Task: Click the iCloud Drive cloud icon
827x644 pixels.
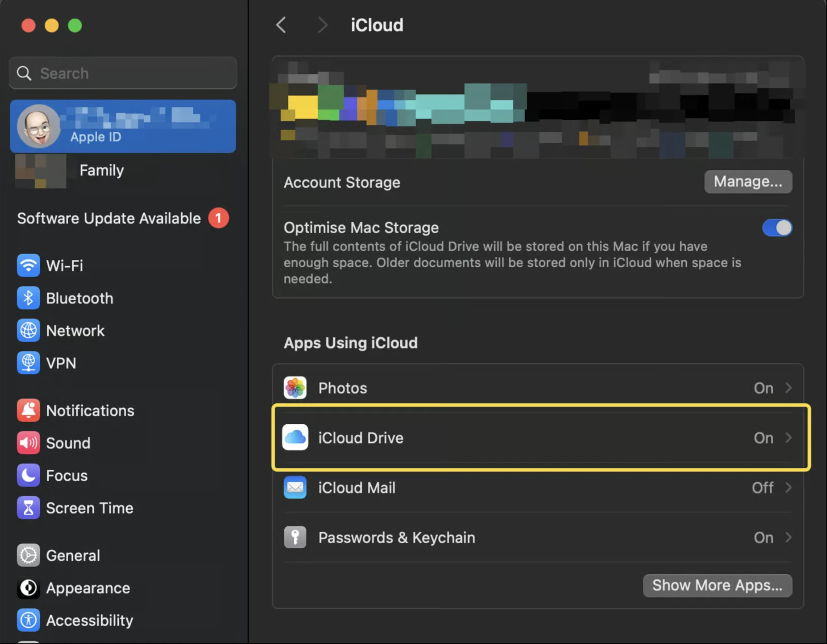Action: (x=295, y=438)
